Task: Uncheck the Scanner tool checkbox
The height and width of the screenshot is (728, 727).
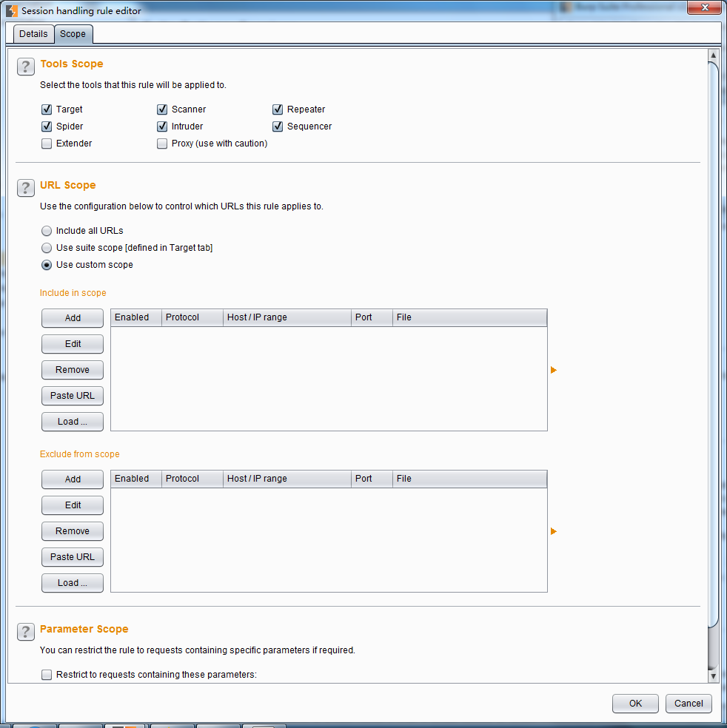Action: pyautogui.click(x=162, y=109)
